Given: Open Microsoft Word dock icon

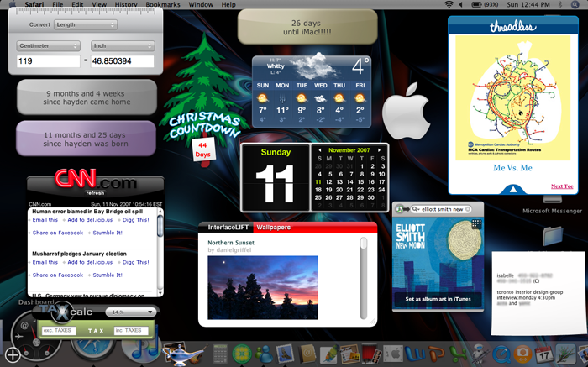Looking at the screenshot, I should [414, 354].
